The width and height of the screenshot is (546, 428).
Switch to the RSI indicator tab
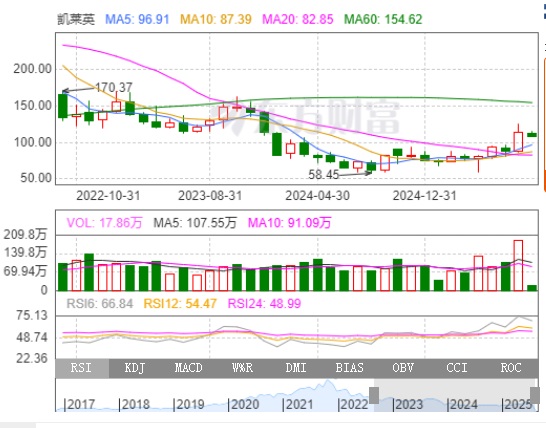pyautogui.click(x=82, y=368)
